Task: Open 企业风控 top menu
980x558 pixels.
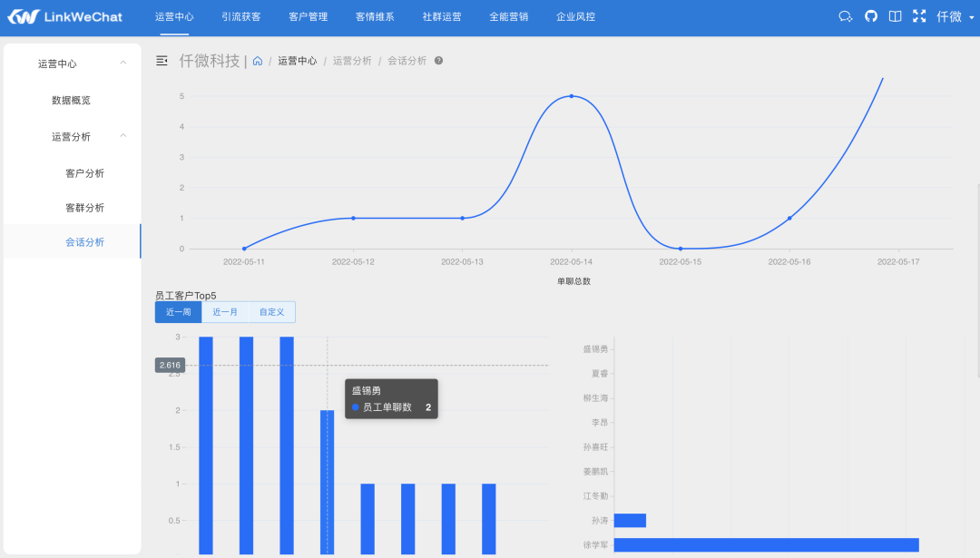Action: (x=575, y=17)
